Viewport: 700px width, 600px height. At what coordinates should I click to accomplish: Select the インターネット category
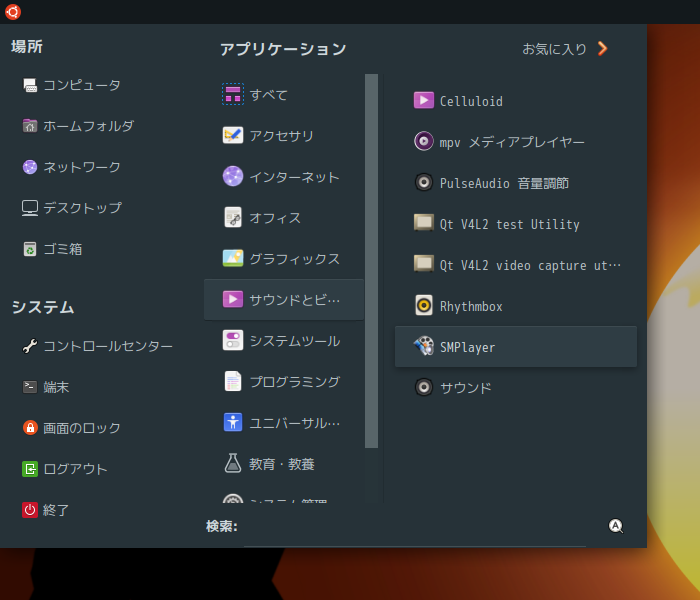click(x=284, y=177)
